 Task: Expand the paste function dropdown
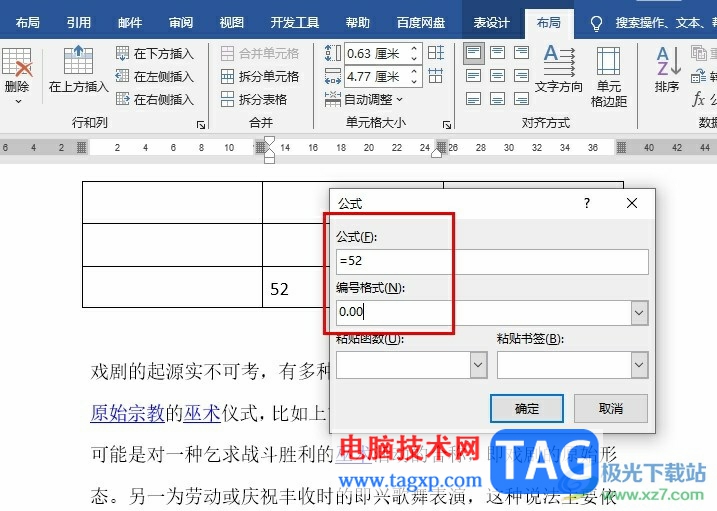click(x=478, y=365)
